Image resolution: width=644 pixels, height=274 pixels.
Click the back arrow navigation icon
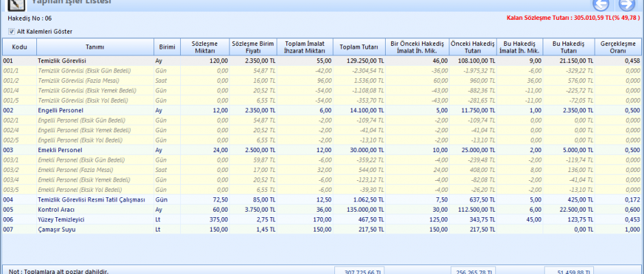pos(602,5)
